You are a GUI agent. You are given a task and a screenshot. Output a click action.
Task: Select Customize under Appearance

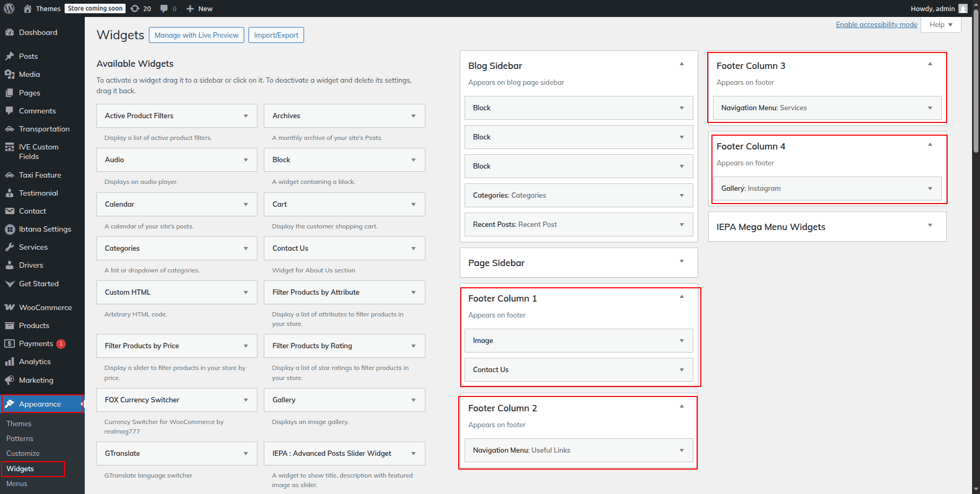[x=23, y=453]
